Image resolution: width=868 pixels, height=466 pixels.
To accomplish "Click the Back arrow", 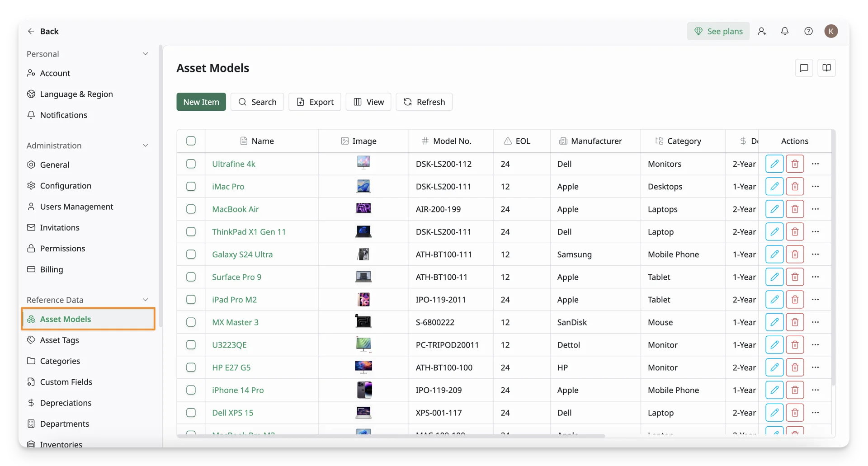I will [x=31, y=31].
